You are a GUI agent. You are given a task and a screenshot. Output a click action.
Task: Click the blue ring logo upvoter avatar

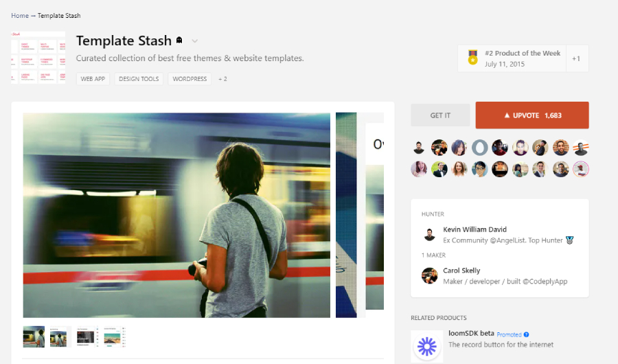point(480,148)
